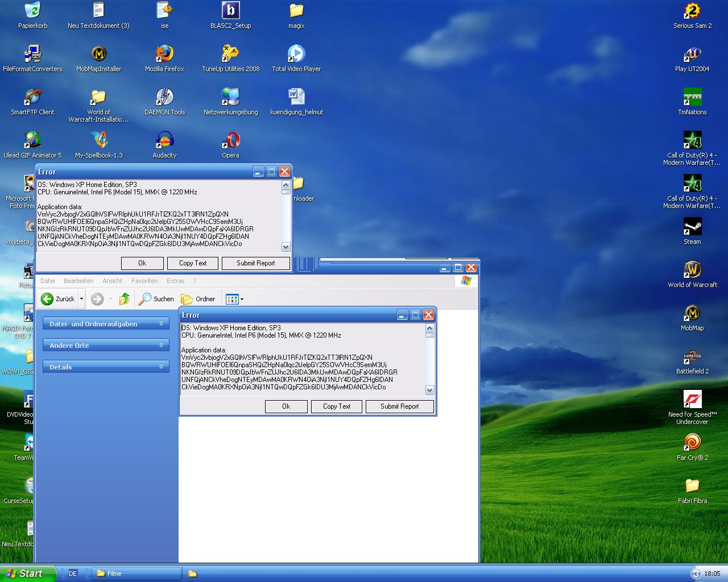The image size is (728, 582).
Task: Open the Datei menu in Explorer
Action: [x=48, y=281]
